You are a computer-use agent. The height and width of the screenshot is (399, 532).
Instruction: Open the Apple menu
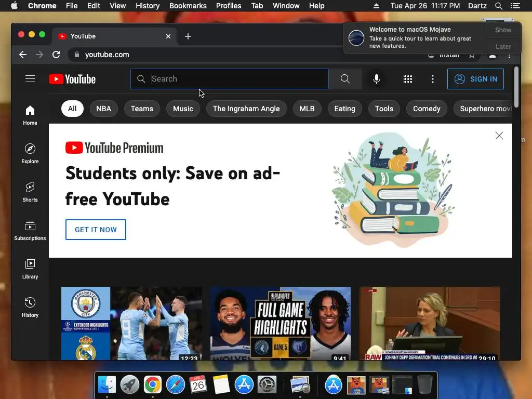(14, 6)
